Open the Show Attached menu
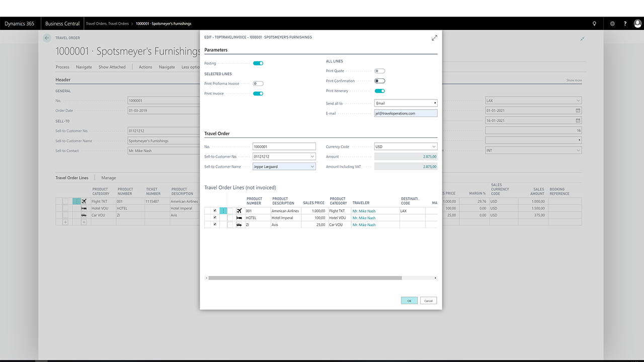The height and width of the screenshot is (362, 644). click(x=112, y=67)
